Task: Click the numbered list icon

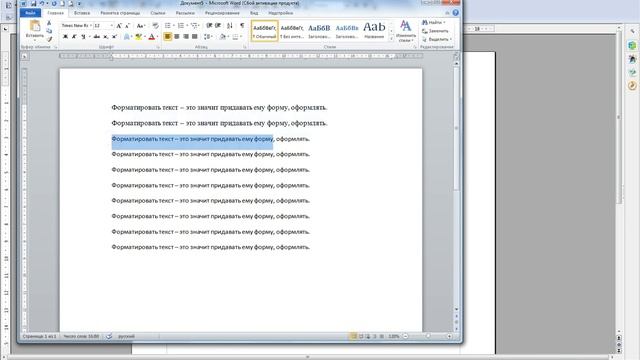Action: (x=181, y=26)
